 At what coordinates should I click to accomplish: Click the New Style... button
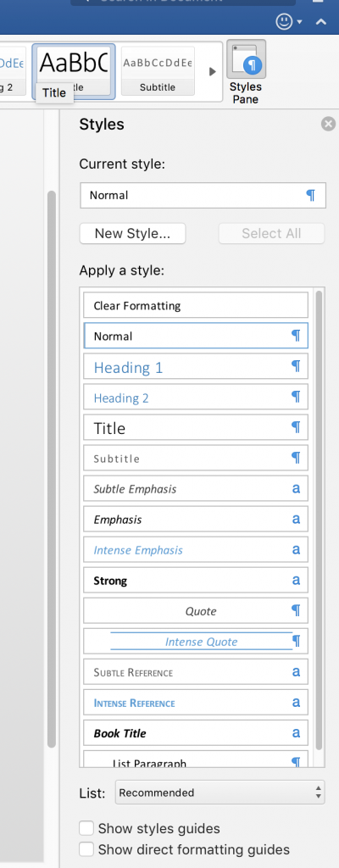(132, 233)
